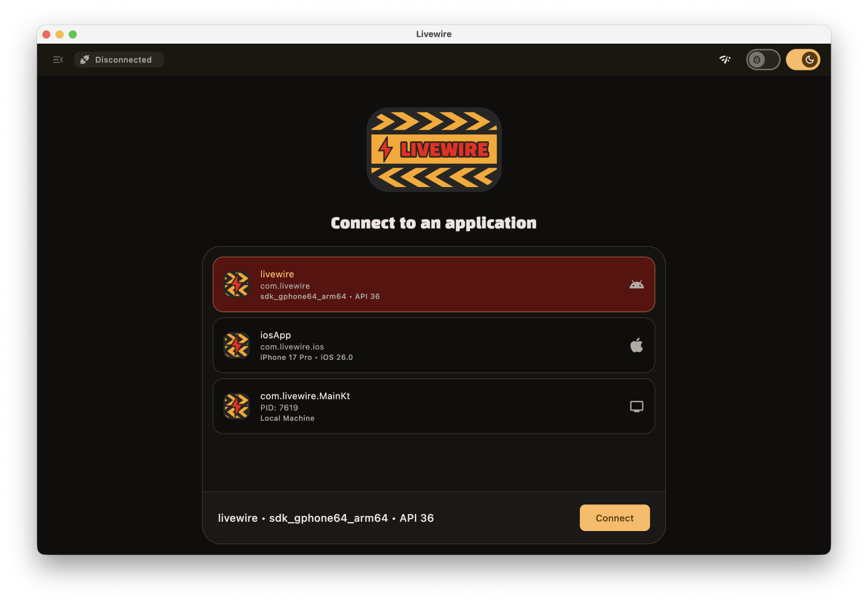The width and height of the screenshot is (868, 604).
Task: Click the app icon beside livewire
Action: pos(236,284)
